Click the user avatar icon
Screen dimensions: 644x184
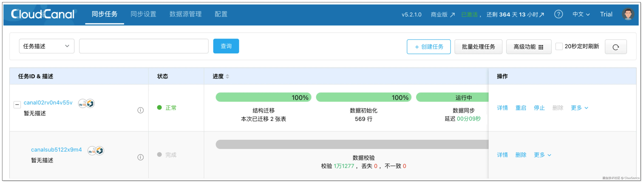click(628, 14)
